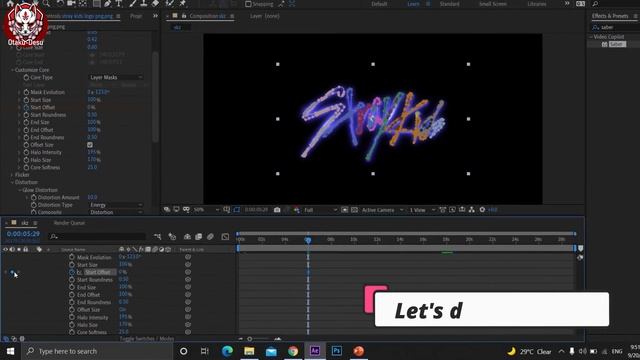
Task: Click the Effects & Presets search field
Action: click(x=615, y=27)
